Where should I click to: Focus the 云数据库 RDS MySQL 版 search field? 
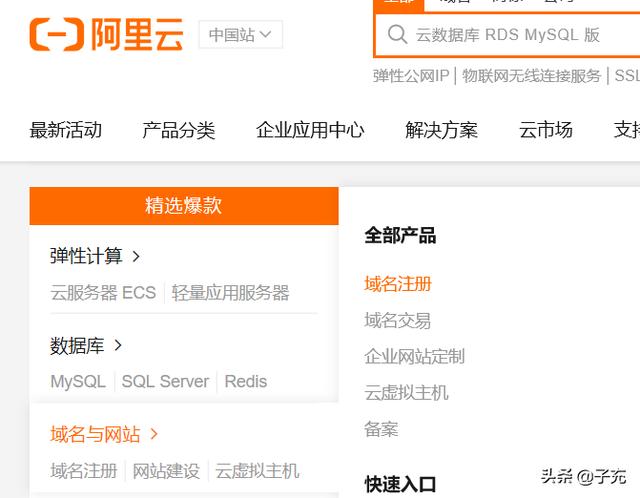click(x=508, y=35)
